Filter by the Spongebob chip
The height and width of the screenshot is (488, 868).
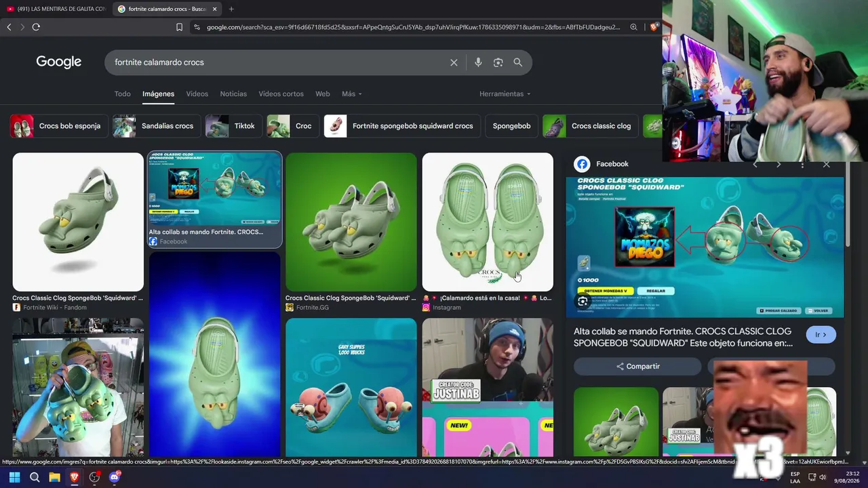coord(511,126)
